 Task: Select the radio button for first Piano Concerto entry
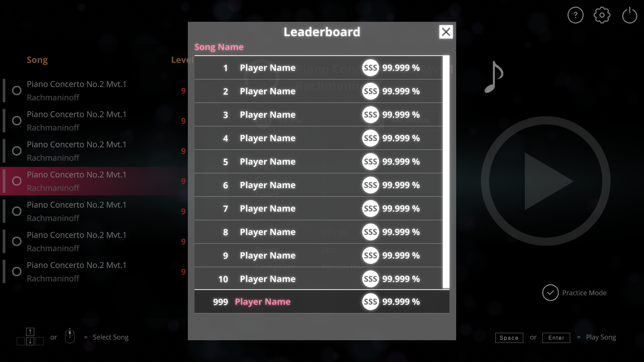(x=17, y=90)
